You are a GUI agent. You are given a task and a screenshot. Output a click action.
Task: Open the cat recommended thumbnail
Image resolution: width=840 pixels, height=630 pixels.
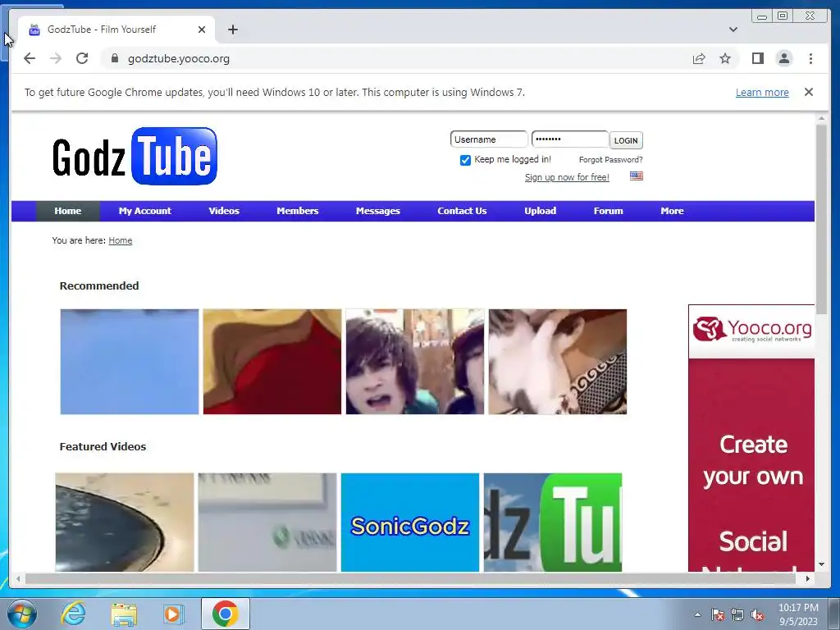click(x=558, y=362)
